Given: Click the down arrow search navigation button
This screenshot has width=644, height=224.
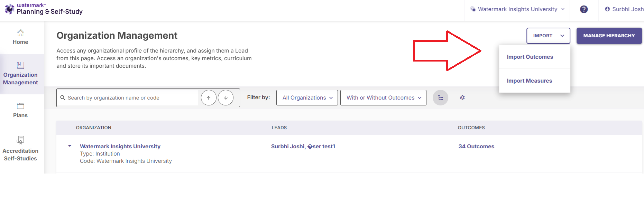Looking at the screenshot, I should click(x=226, y=98).
